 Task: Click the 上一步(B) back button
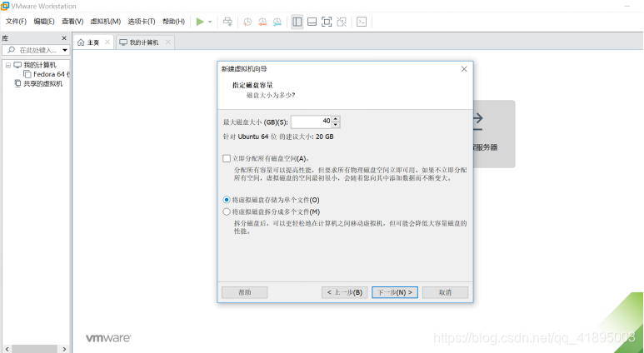click(x=345, y=292)
